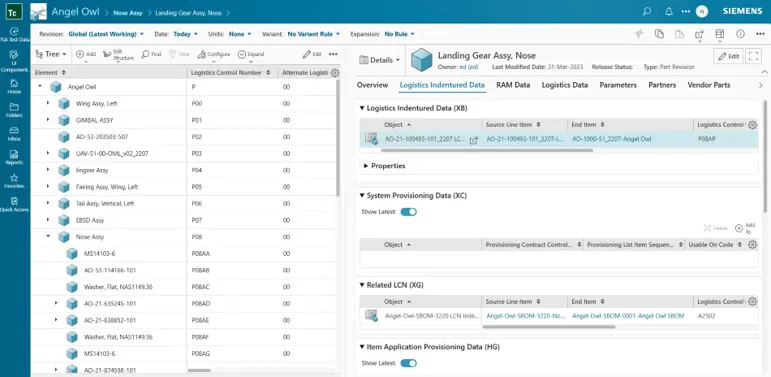The width and height of the screenshot is (771, 377).
Task: Toggle Show Latest under System Provisioning Data
Action: [409, 212]
